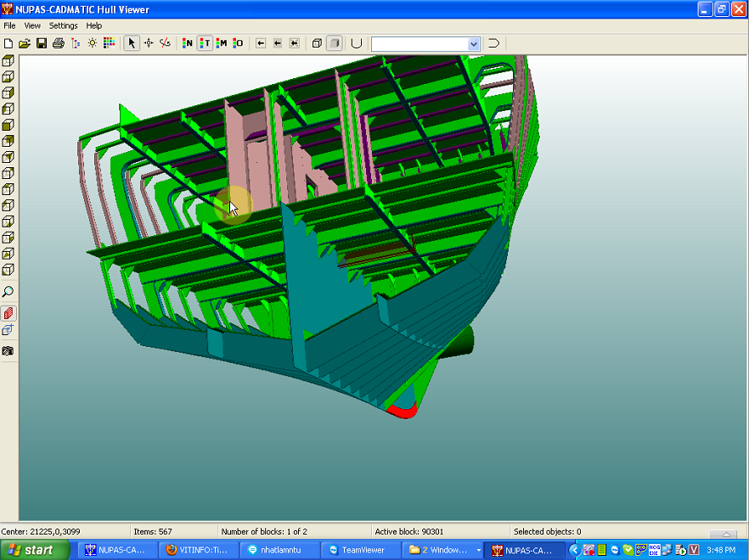Screen dimensions: 749x560
Task: Select the arrow pointer tool
Action: [132, 43]
